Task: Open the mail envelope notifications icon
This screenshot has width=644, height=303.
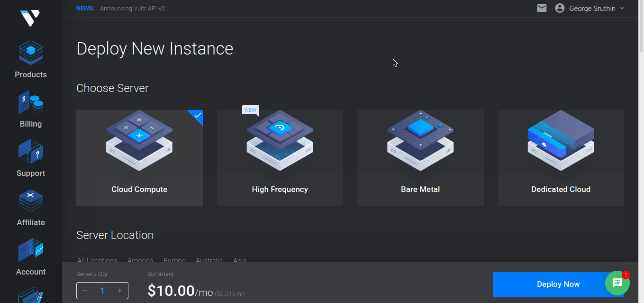Action: point(542,8)
